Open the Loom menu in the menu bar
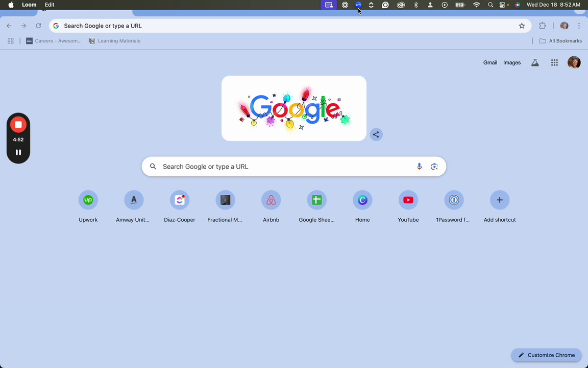This screenshot has width=588, height=368. point(29,5)
